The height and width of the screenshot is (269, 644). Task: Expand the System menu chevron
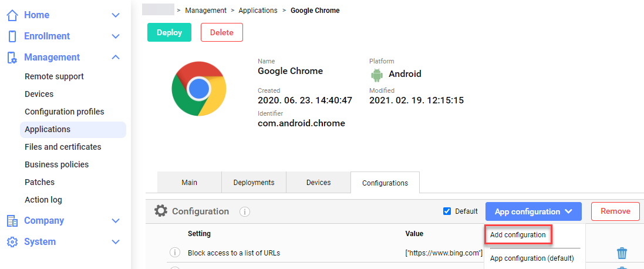(116, 242)
